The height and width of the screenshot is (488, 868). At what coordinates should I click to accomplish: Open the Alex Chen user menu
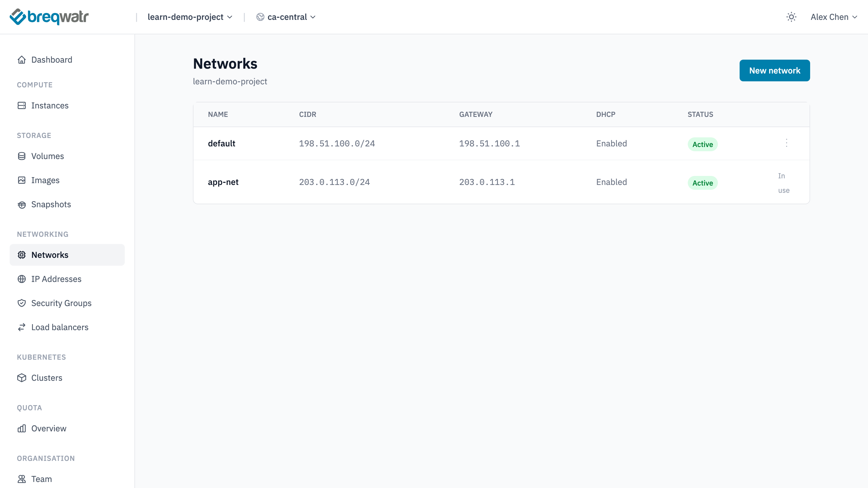834,17
